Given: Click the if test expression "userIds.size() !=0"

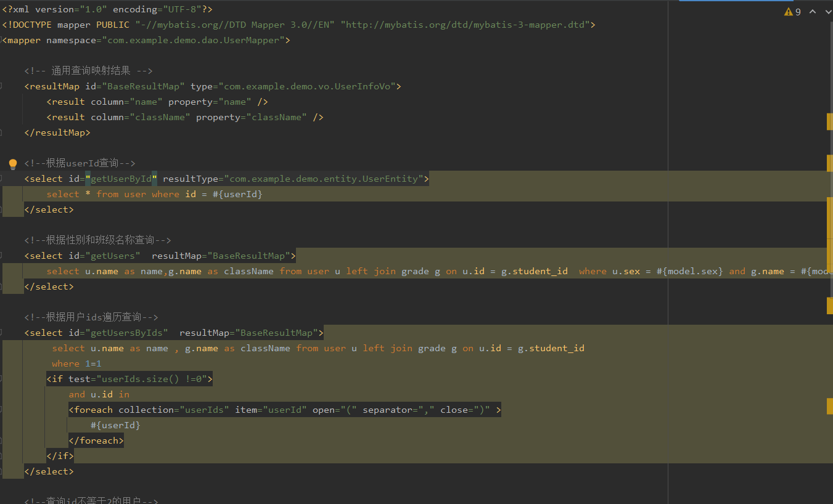Looking at the screenshot, I should [x=152, y=379].
